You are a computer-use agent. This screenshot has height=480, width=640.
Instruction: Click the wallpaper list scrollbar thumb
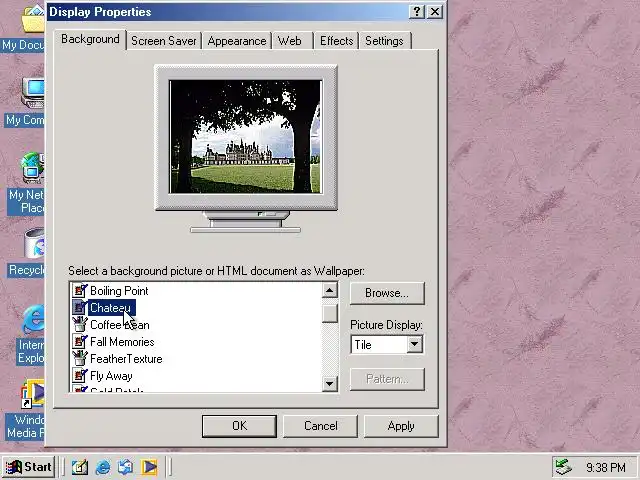330,313
